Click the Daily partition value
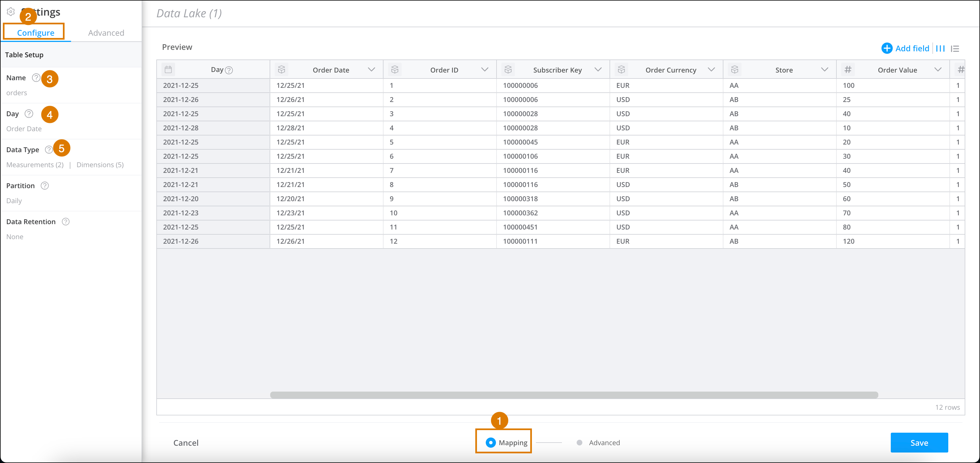 tap(14, 201)
